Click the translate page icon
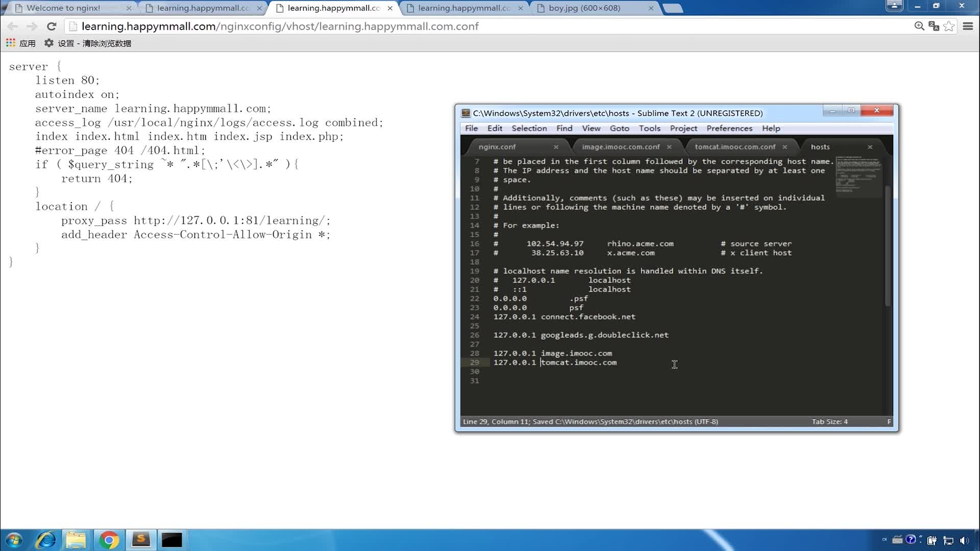Image resolution: width=980 pixels, height=551 pixels. [x=934, y=27]
